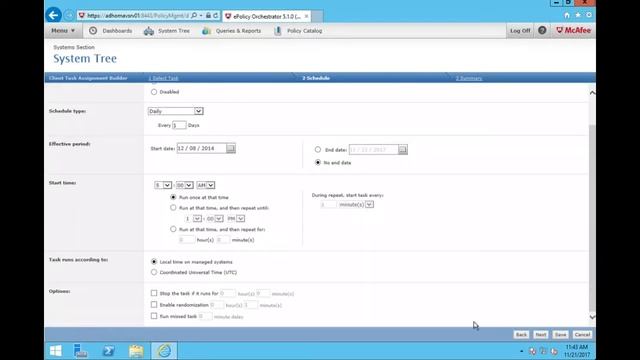Open the repeat-until minutes dropdown
This screenshot has width=640, height=360.
click(215, 219)
